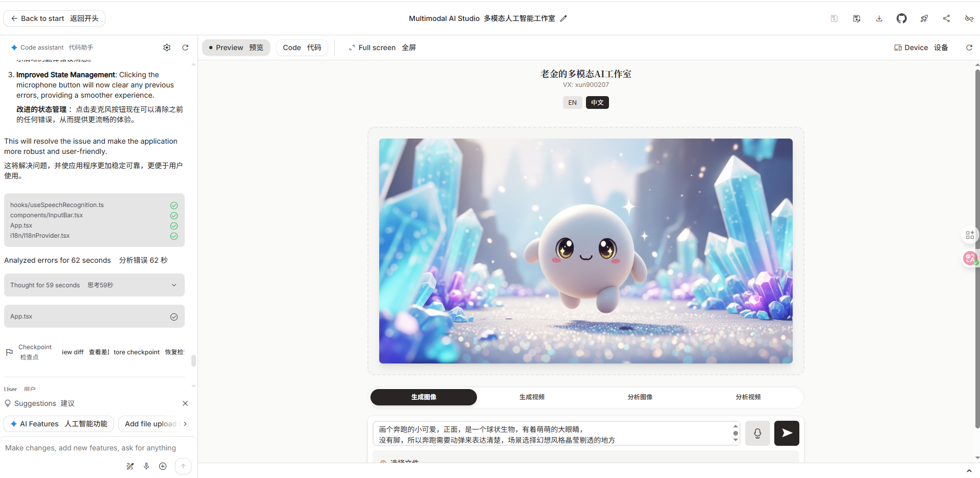Click the prompt textarea scroll down arrow

[735, 440]
